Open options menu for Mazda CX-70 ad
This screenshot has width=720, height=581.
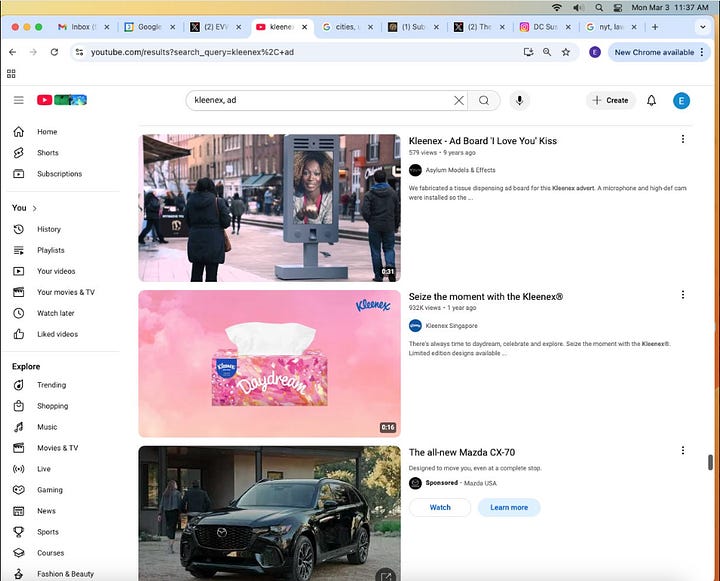click(683, 451)
